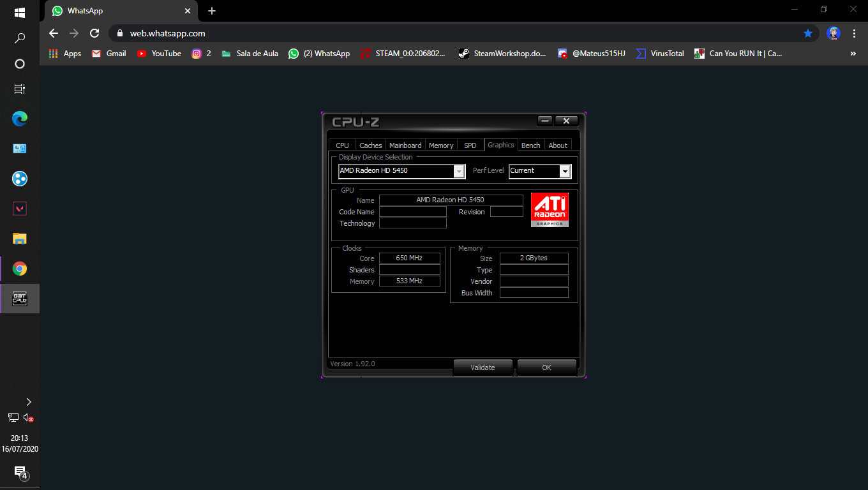Switch to Bench tab
This screenshot has height=490, width=868.
click(x=531, y=145)
